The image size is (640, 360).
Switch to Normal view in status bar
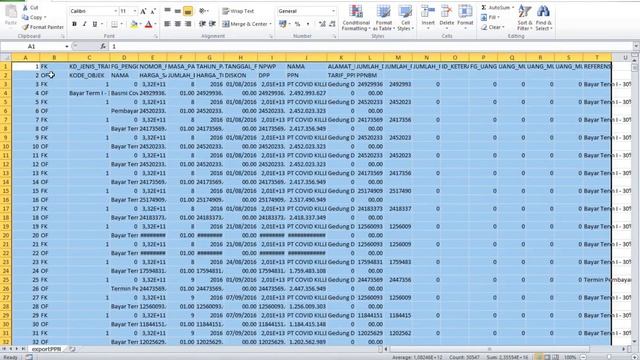tap(540, 357)
